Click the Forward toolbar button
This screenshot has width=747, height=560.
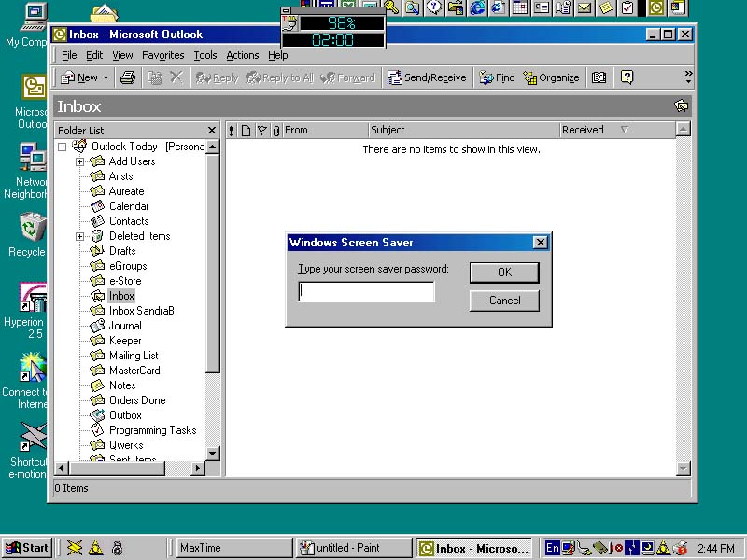point(347,77)
